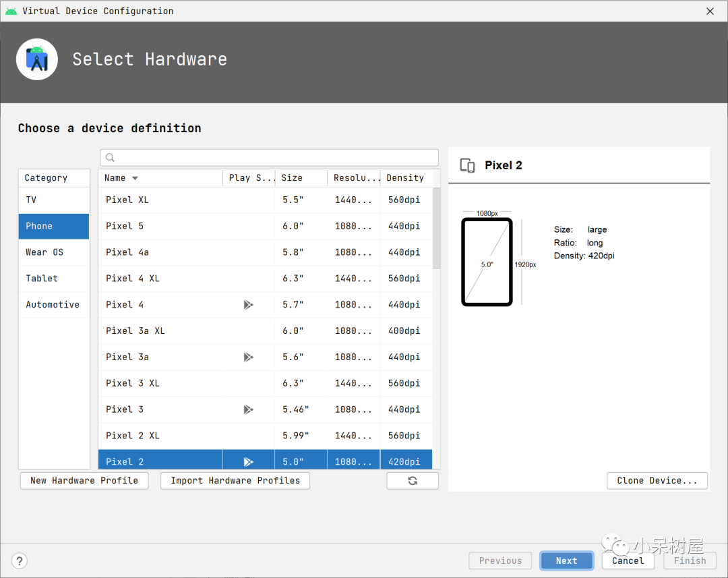Select the Pixel 4a device row
Viewport: 728px width, 578px height.
point(265,252)
